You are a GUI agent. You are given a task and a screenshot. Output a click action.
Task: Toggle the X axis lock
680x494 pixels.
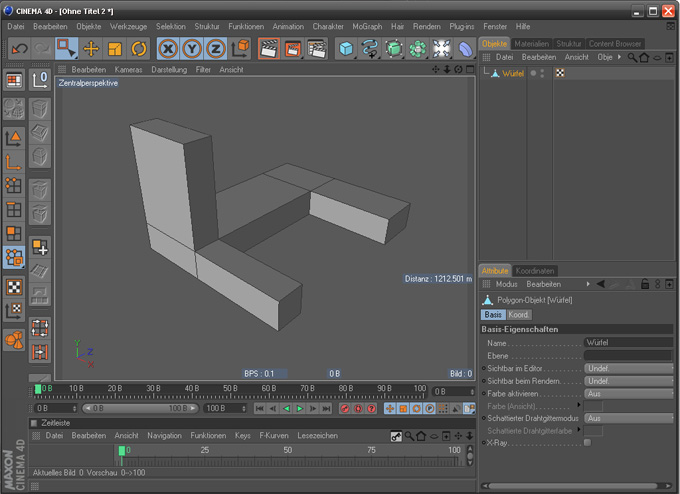[168, 48]
